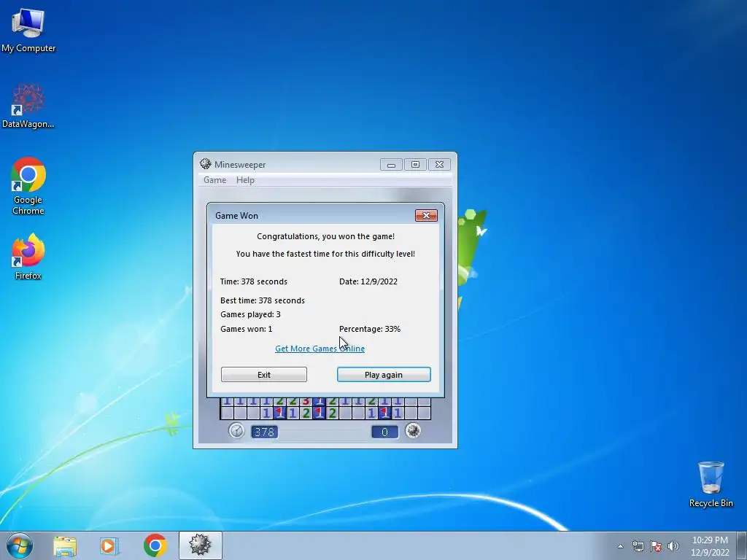Open the Recycle Bin
Screen dimensions: 747x560
click(x=711, y=484)
